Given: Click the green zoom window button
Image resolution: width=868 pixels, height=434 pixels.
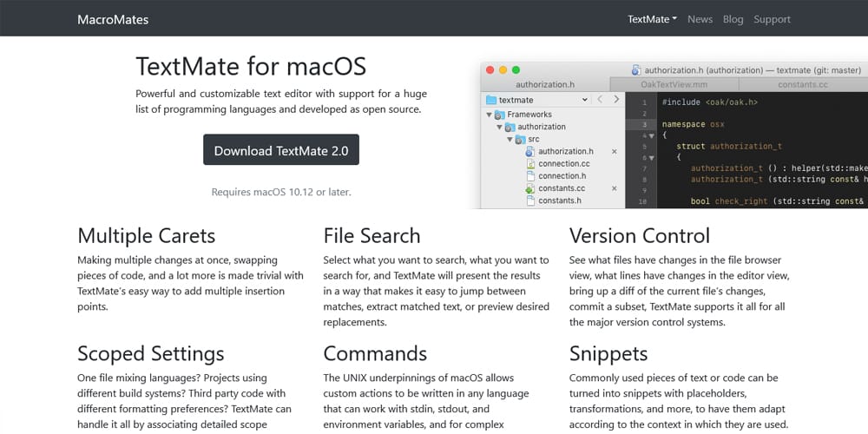Looking at the screenshot, I should coord(516,70).
